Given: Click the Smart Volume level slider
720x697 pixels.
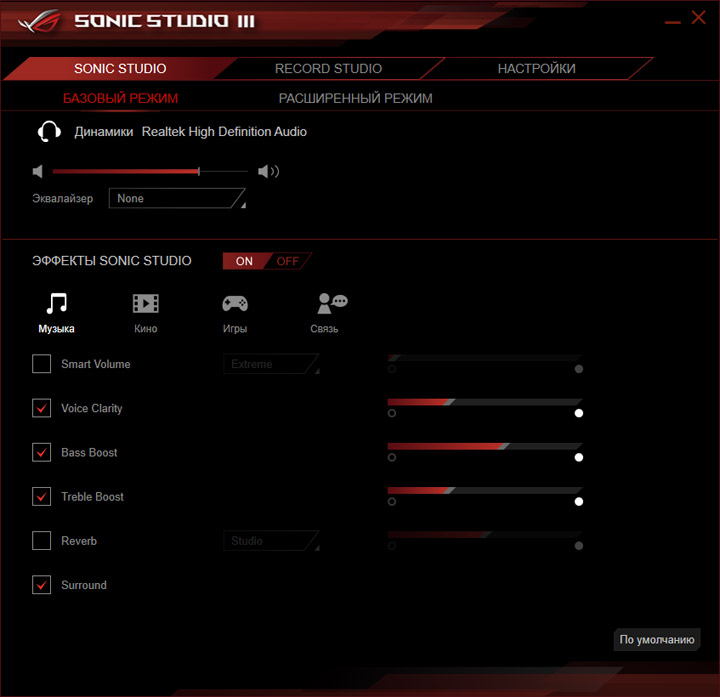Looking at the screenshot, I should coord(485,358).
